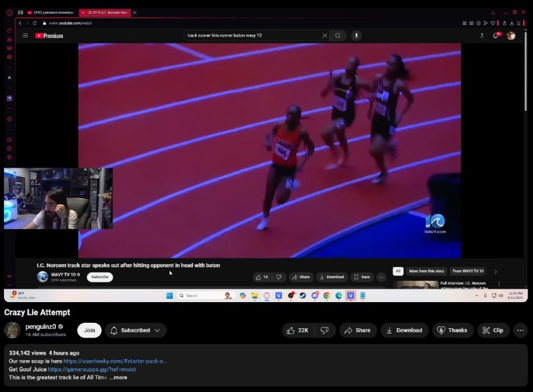Open the penguinz0 channel avatar

click(12, 330)
